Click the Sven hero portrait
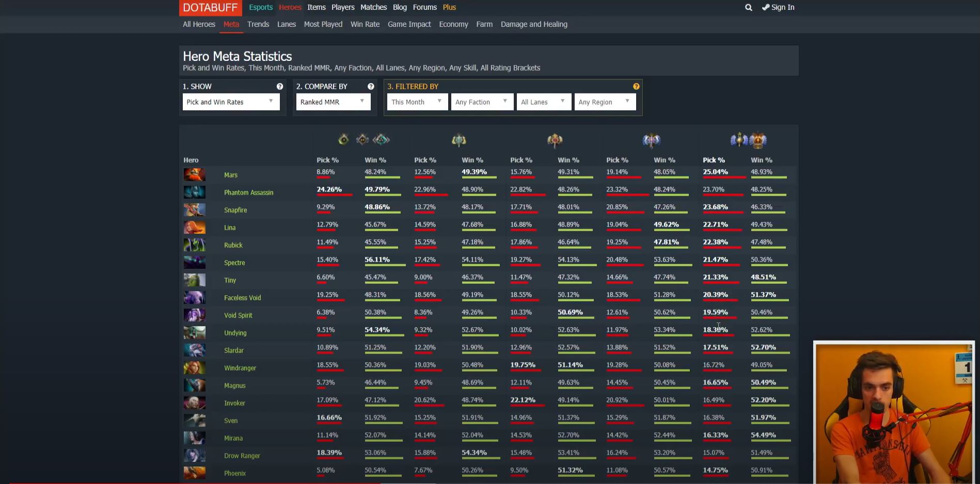Screen dimensions: 980x484 (195, 420)
